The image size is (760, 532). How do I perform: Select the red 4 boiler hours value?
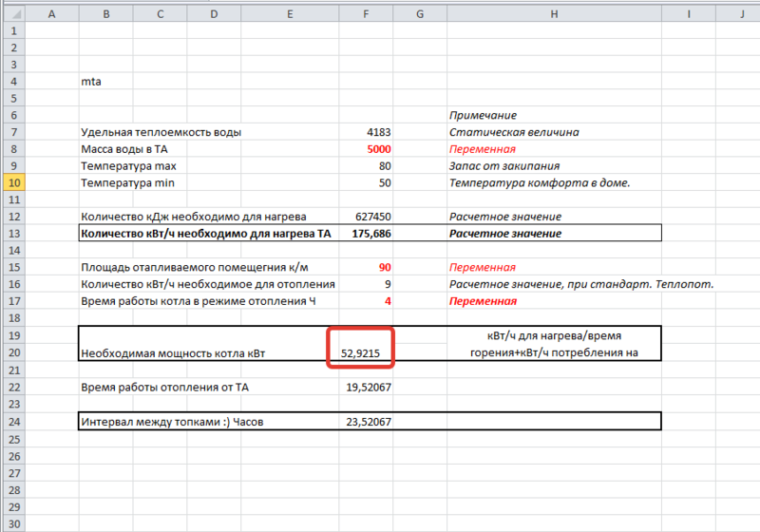(387, 302)
